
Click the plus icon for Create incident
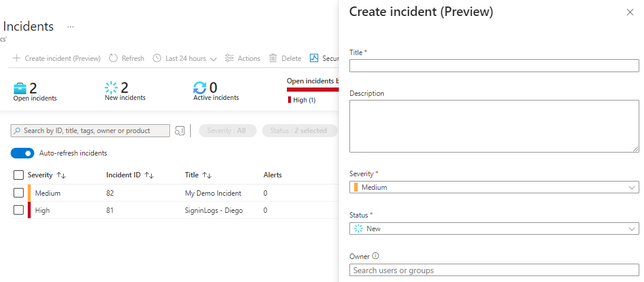point(17,59)
